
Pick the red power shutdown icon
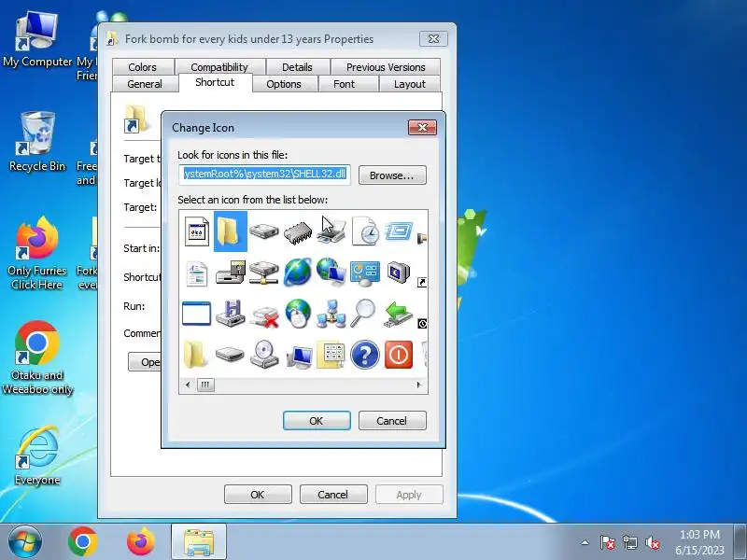(x=399, y=355)
